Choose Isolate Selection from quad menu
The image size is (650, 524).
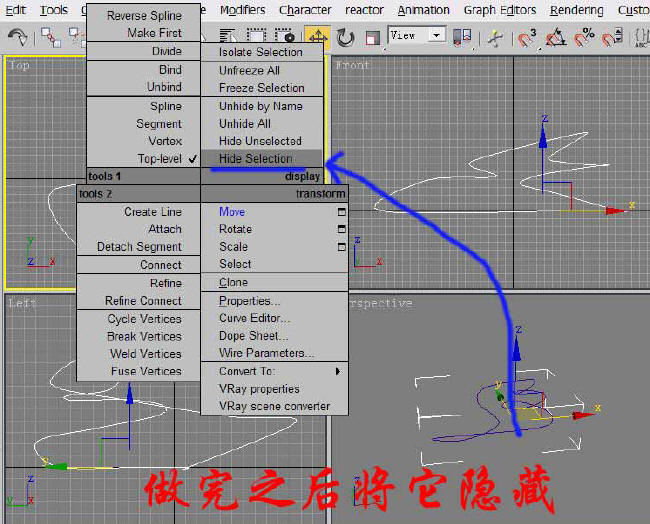coord(262,52)
